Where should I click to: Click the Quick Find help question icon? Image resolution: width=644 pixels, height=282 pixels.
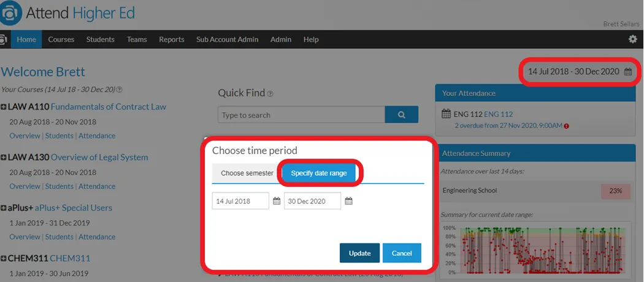coord(270,94)
